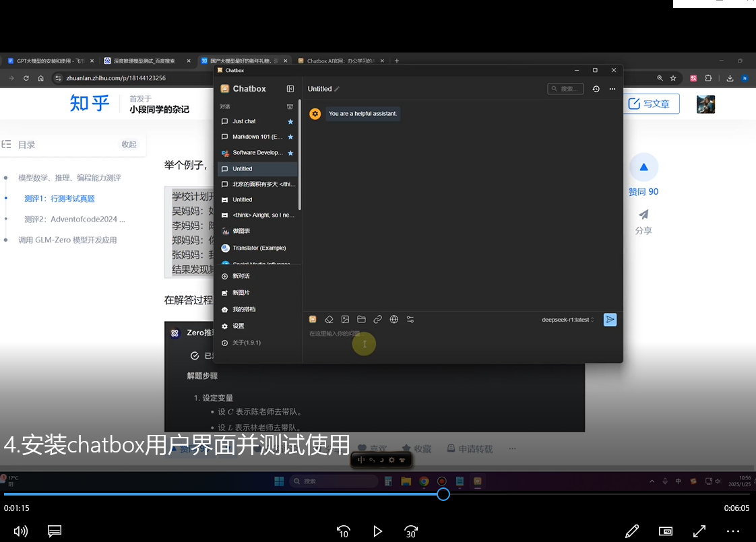756x542 pixels.
Task: Open the Chatbox history icon
Action: point(596,89)
